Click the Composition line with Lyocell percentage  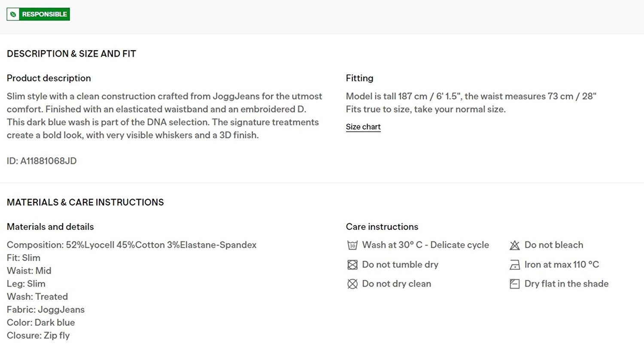coord(131,245)
